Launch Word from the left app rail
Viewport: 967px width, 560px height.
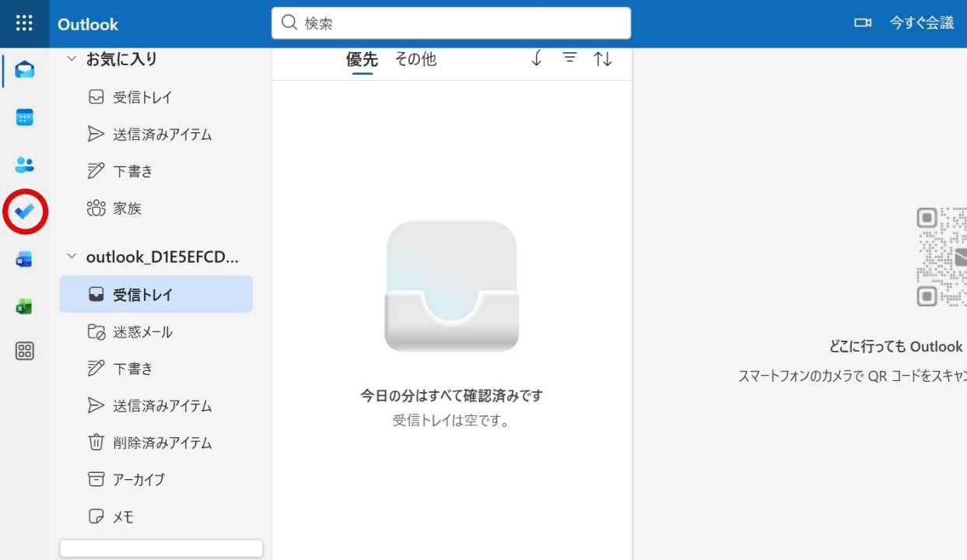pyautogui.click(x=24, y=258)
